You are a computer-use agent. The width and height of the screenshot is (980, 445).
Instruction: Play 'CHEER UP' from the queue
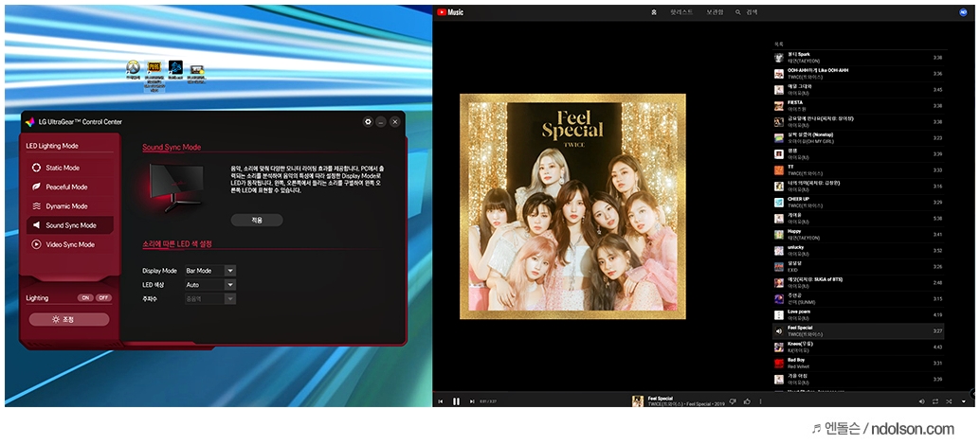click(x=859, y=203)
